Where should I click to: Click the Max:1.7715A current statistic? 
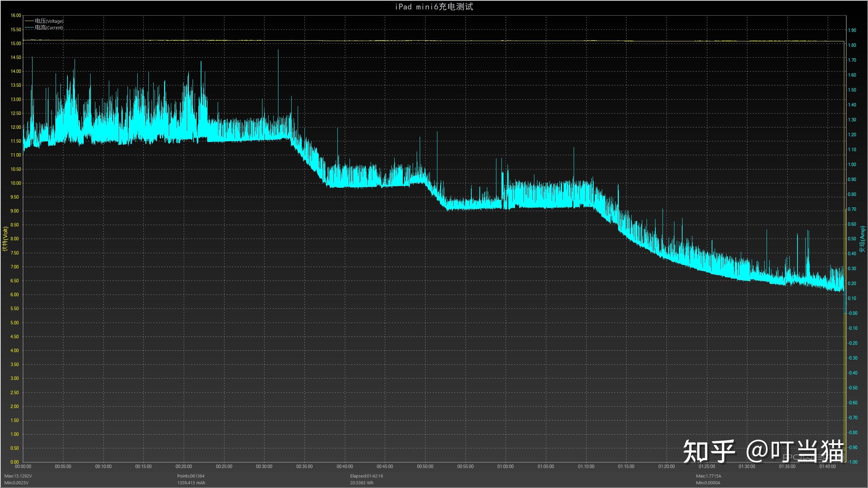coord(709,476)
